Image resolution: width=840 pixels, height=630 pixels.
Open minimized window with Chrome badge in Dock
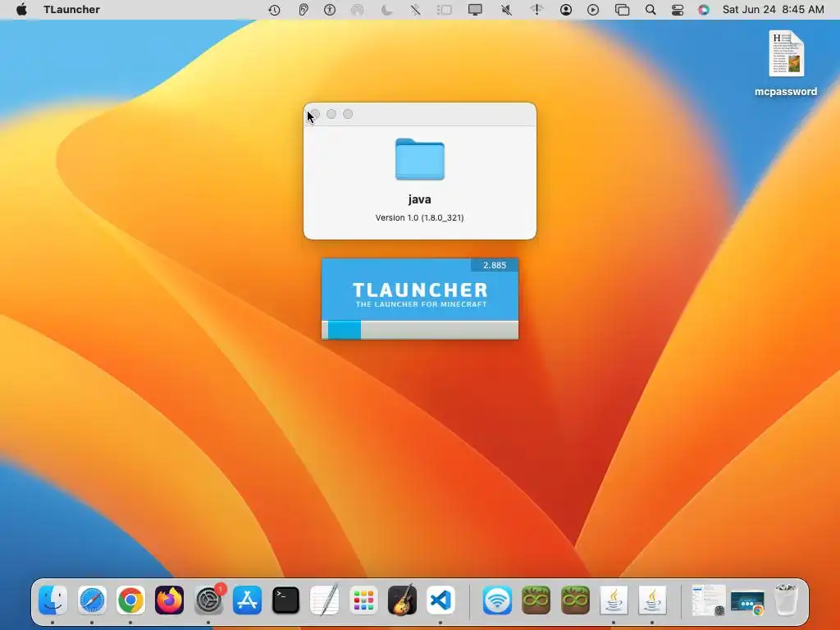(x=747, y=602)
